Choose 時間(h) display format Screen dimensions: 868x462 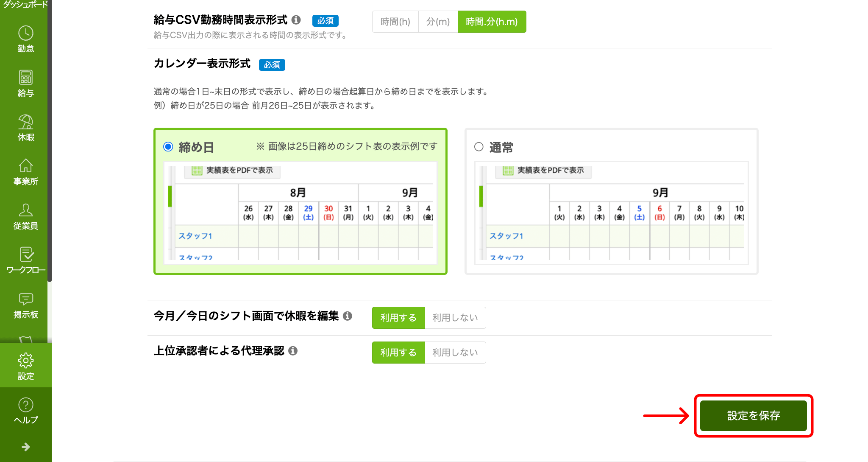395,22
